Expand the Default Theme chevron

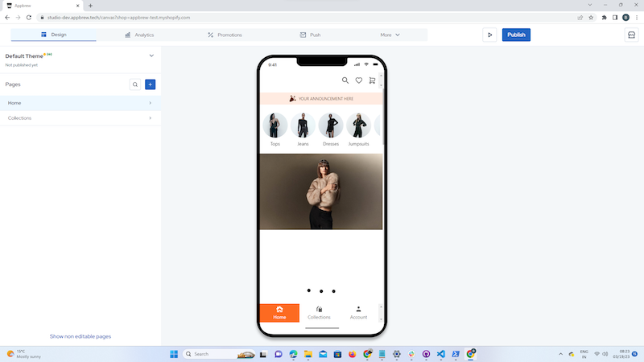(151, 56)
